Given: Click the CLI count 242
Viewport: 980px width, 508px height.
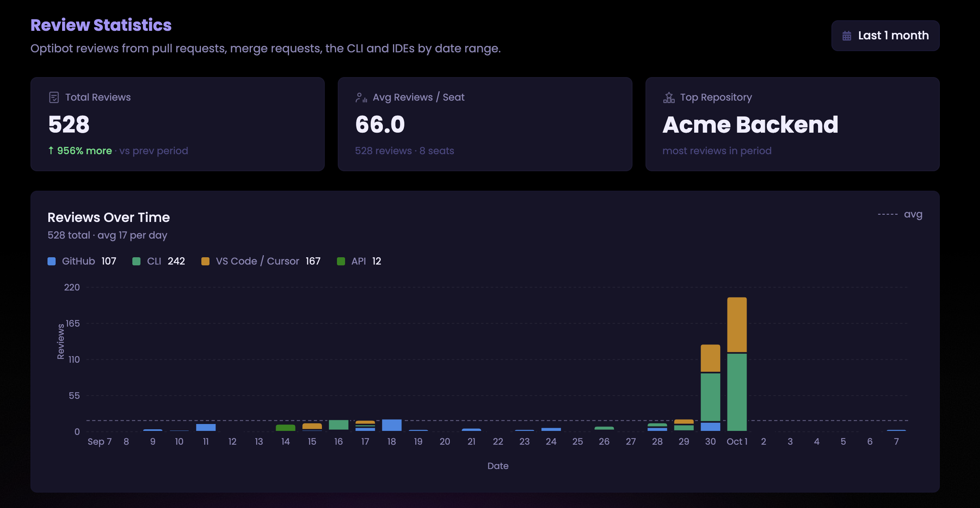Looking at the screenshot, I should 176,261.
